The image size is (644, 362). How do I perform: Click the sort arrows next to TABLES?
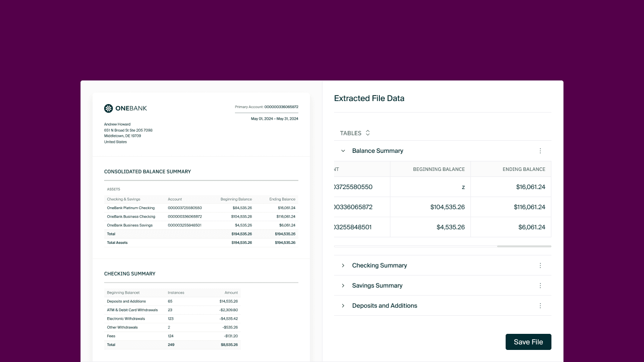tap(367, 133)
